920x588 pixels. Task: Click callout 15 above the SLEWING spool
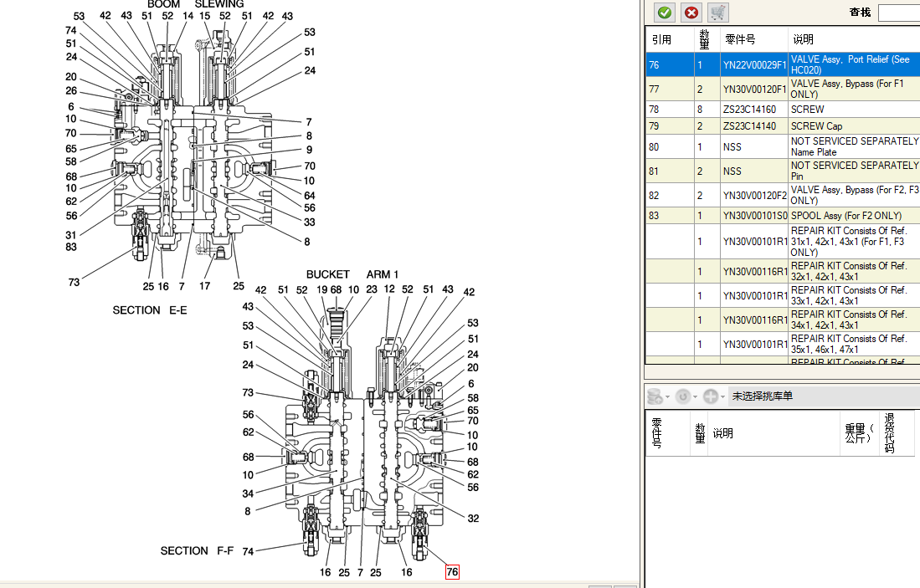(x=205, y=16)
